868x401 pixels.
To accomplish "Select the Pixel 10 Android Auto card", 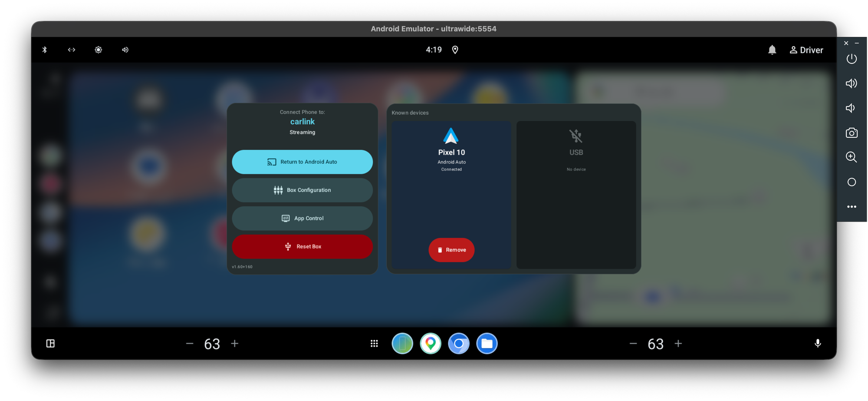I will tap(451, 195).
